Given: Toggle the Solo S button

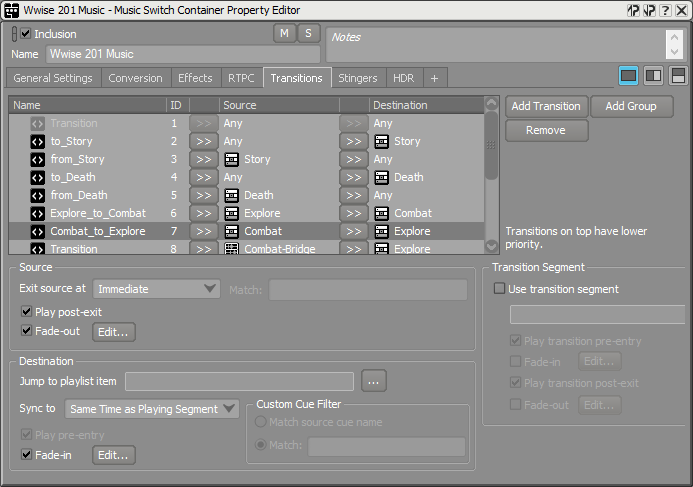Looking at the screenshot, I should click(308, 34).
